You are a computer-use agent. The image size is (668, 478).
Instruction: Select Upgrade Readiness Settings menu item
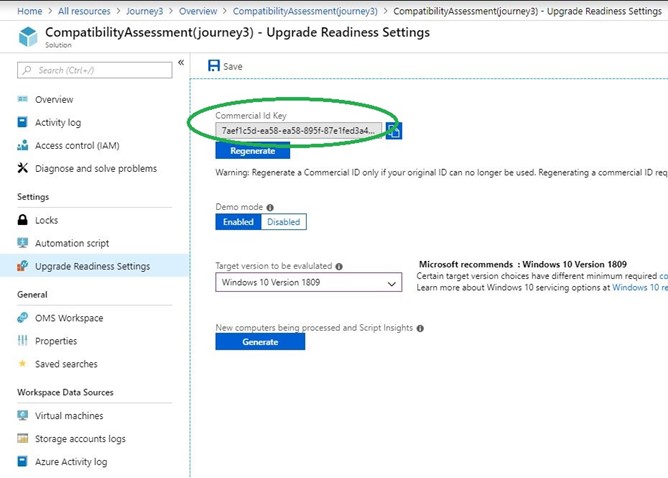click(92, 266)
